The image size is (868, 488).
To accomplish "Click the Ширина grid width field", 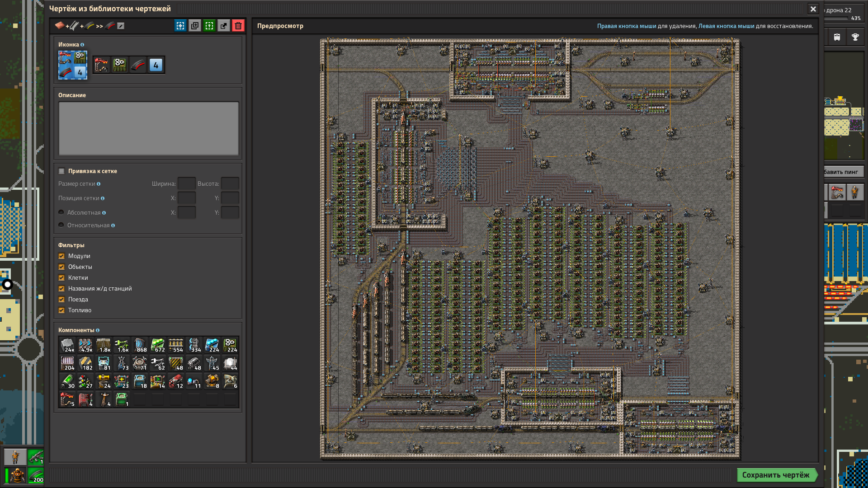I will click(187, 184).
